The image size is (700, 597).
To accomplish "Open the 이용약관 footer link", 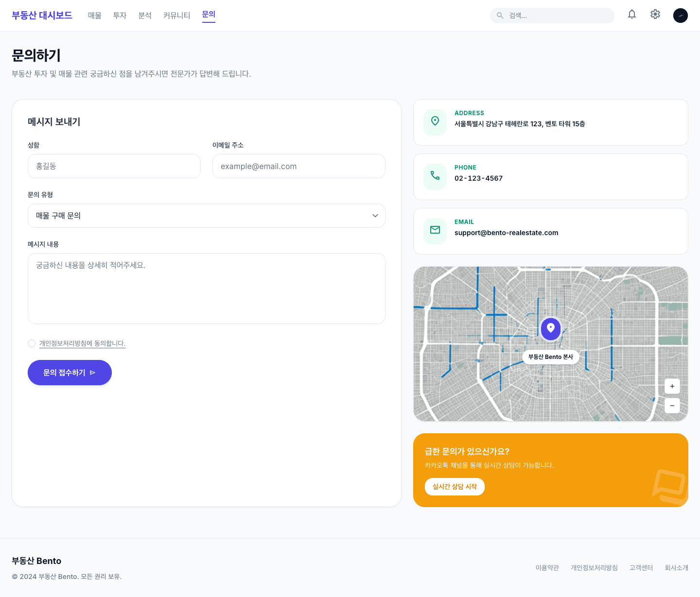I will (x=547, y=568).
